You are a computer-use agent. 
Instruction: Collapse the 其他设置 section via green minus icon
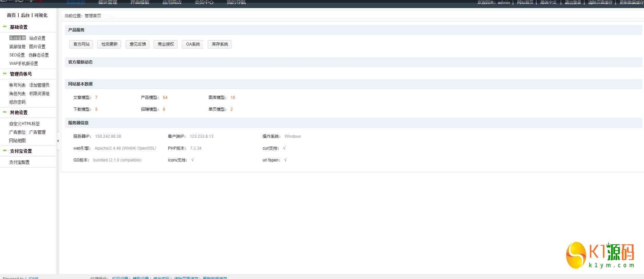[x=5, y=112]
